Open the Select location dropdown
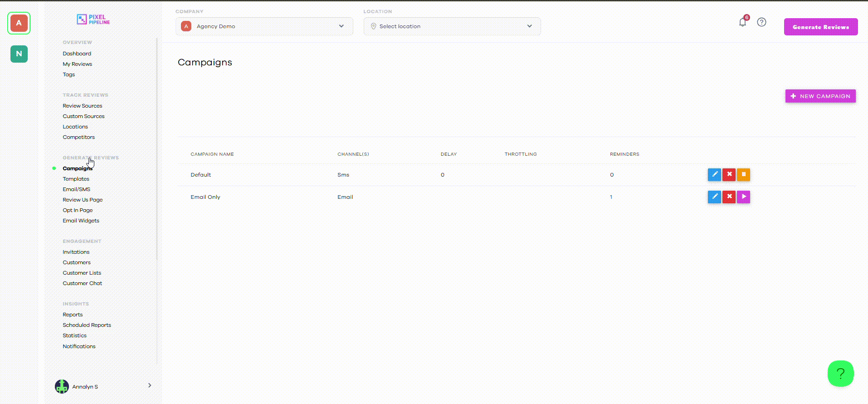Image resolution: width=868 pixels, height=404 pixels. (452, 26)
